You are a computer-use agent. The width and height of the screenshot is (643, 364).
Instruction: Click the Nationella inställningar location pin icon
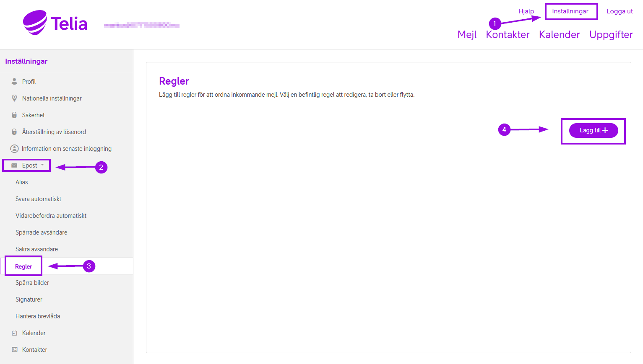click(14, 98)
